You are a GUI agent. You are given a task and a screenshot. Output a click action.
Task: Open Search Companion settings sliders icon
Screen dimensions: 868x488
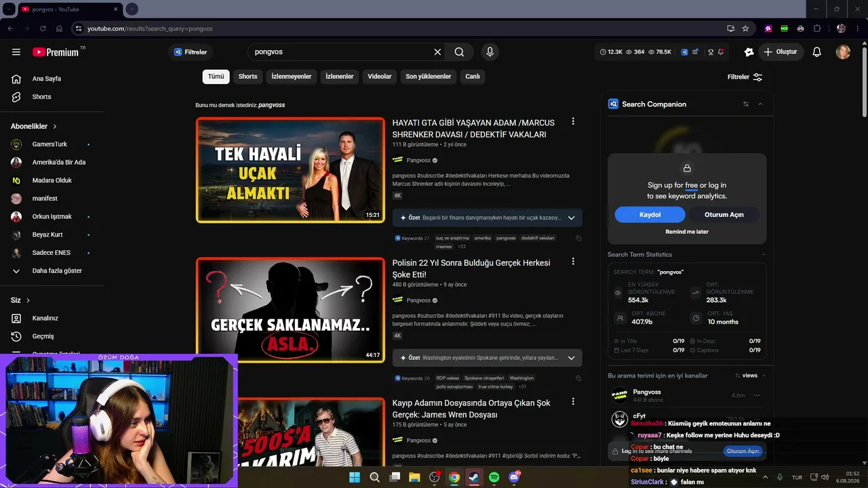coord(746,104)
